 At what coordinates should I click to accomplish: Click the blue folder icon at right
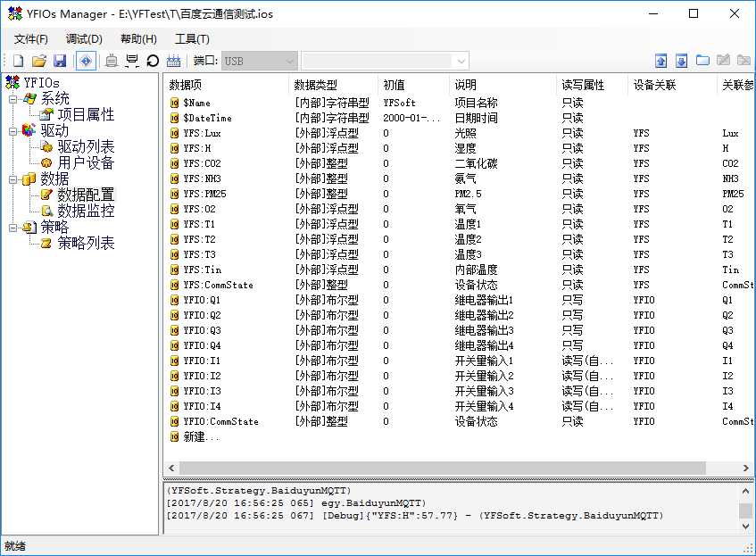pos(702,61)
